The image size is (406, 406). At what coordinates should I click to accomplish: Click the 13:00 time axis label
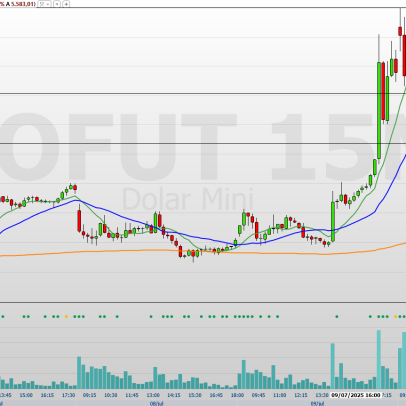click(x=153, y=395)
